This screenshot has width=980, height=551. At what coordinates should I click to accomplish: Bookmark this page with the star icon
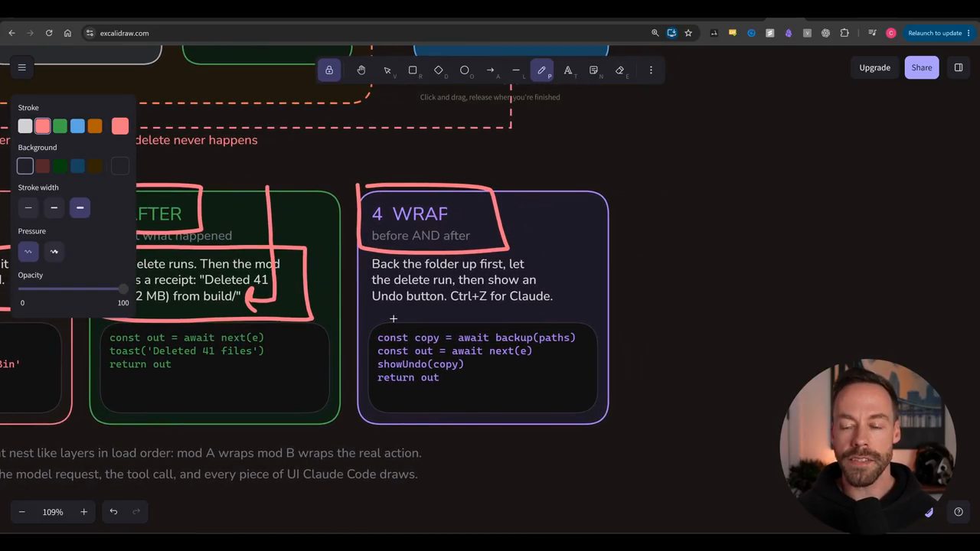click(x=688, y=33)
